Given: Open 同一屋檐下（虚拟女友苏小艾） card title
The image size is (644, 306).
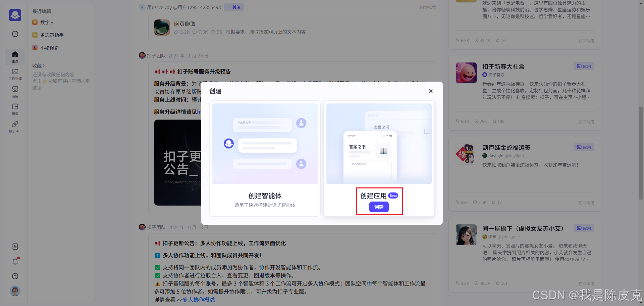Looking at the screenshot, I should coord(523,228).
